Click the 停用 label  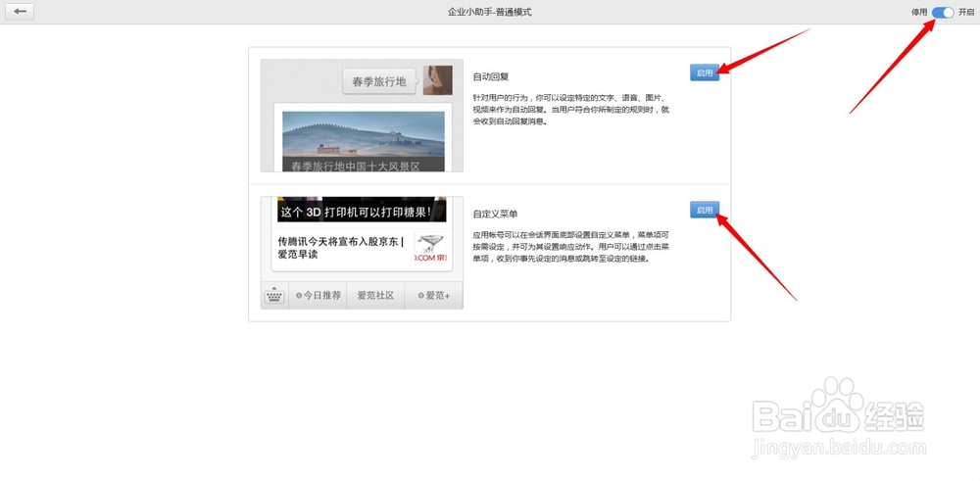tap(919, 13)
